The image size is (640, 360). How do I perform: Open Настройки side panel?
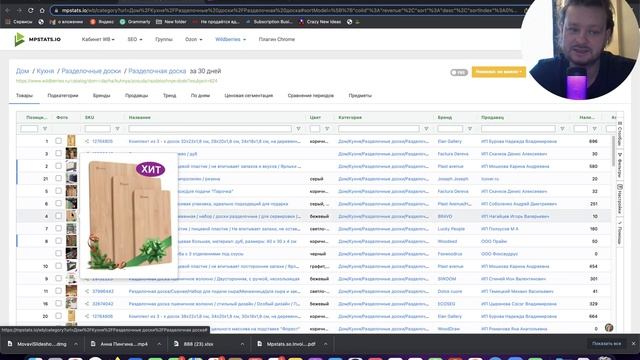[x=620, y=199]
